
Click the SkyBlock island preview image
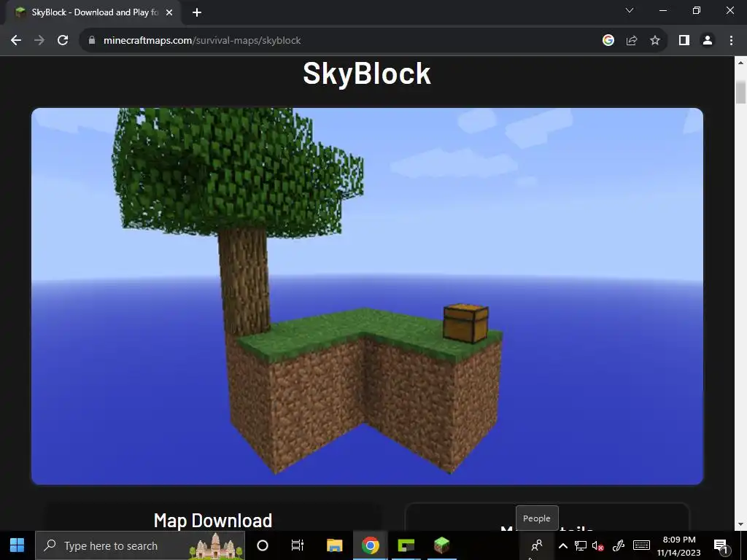coord(367,296)
